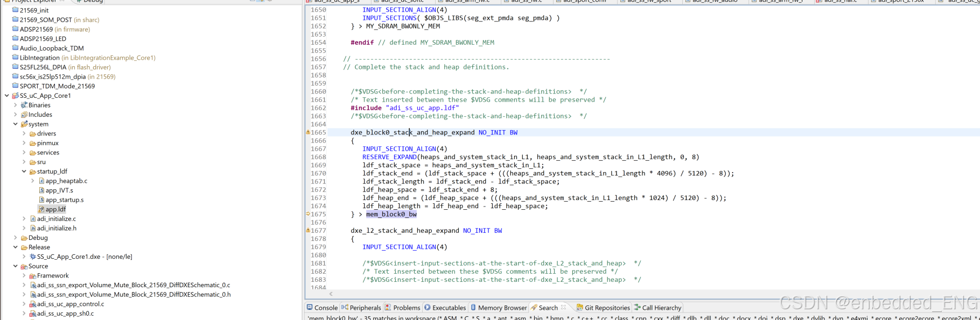Expand the Includes node
Viewport: 980px width, 320px height.
coord(15,115)
